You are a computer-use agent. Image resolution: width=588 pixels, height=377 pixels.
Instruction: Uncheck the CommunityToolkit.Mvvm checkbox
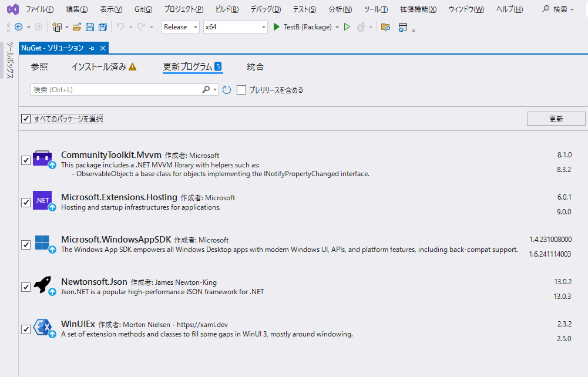pos(26,160)
